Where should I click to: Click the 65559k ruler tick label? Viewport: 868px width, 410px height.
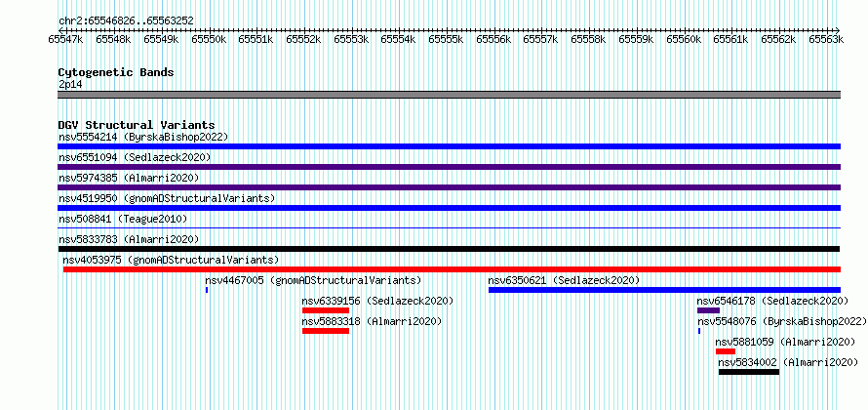click(x=636, y=39)
